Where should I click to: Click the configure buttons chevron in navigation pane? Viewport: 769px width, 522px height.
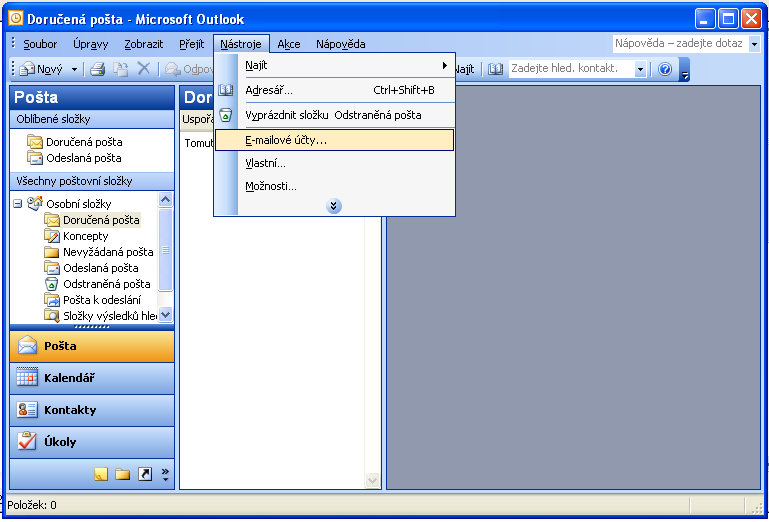(165, 474)
